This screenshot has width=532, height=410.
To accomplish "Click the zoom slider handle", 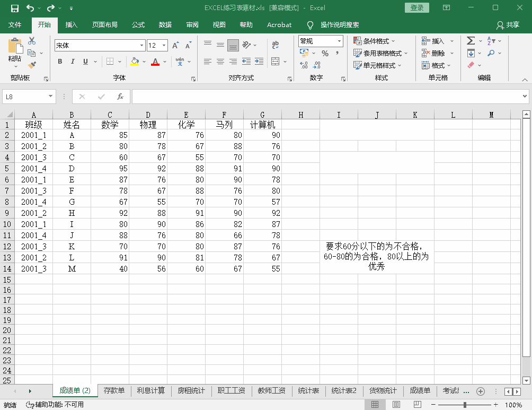I will 465,405.
